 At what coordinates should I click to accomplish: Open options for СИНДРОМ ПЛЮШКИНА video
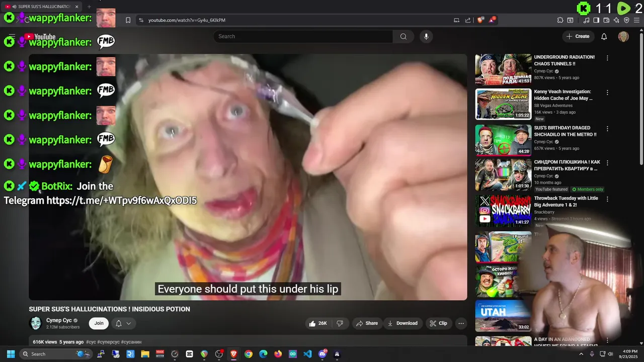tap(607, 163)
